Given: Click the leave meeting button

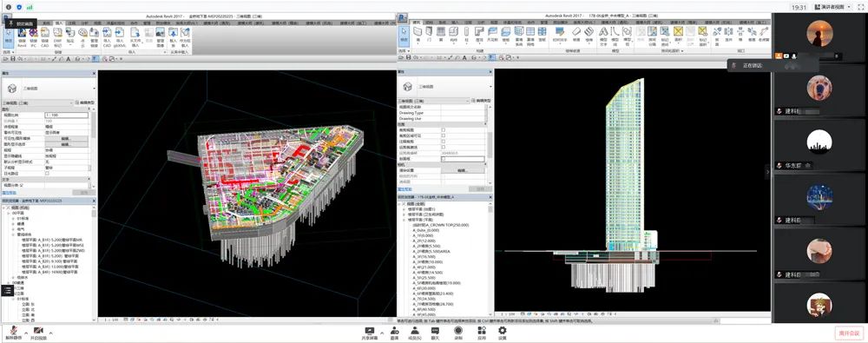Looking at the screenshot, I should coord(849,333).
